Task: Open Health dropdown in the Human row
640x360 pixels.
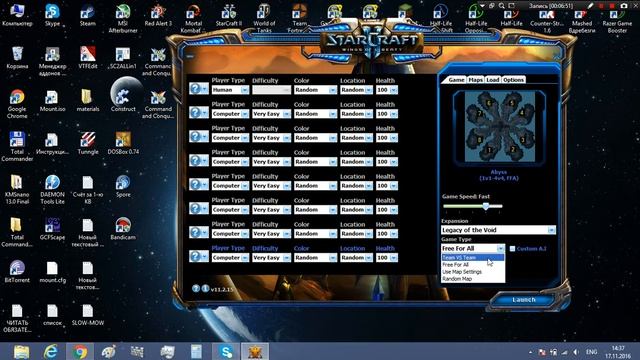Action: click(x=387, y=90)
